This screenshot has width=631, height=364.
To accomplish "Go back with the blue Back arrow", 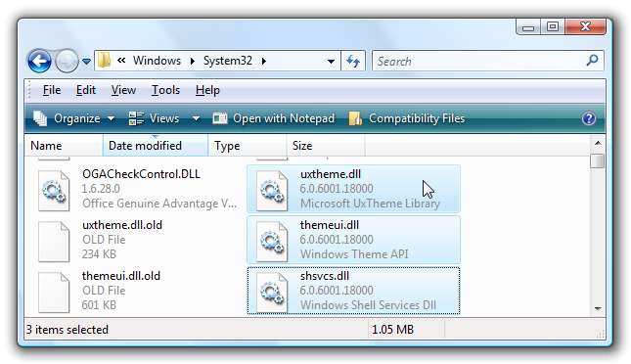I will pyautogui.click(x=39, y=62).
